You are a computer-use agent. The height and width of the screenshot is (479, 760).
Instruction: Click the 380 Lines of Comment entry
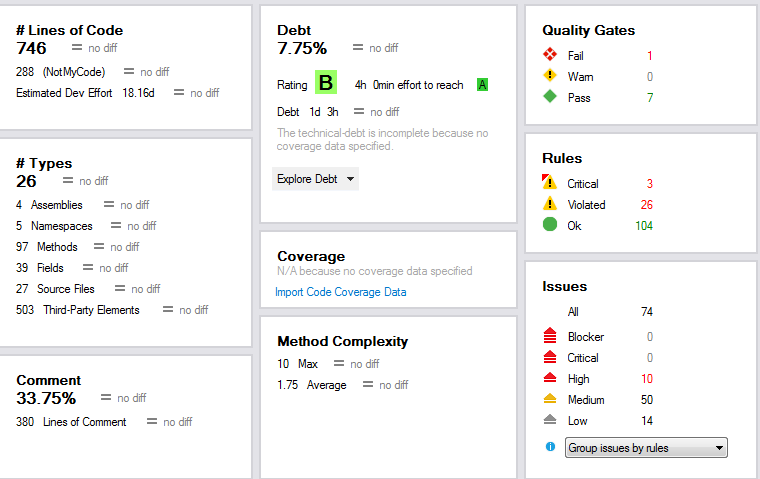pyautogui.click(x=71, y=422)
